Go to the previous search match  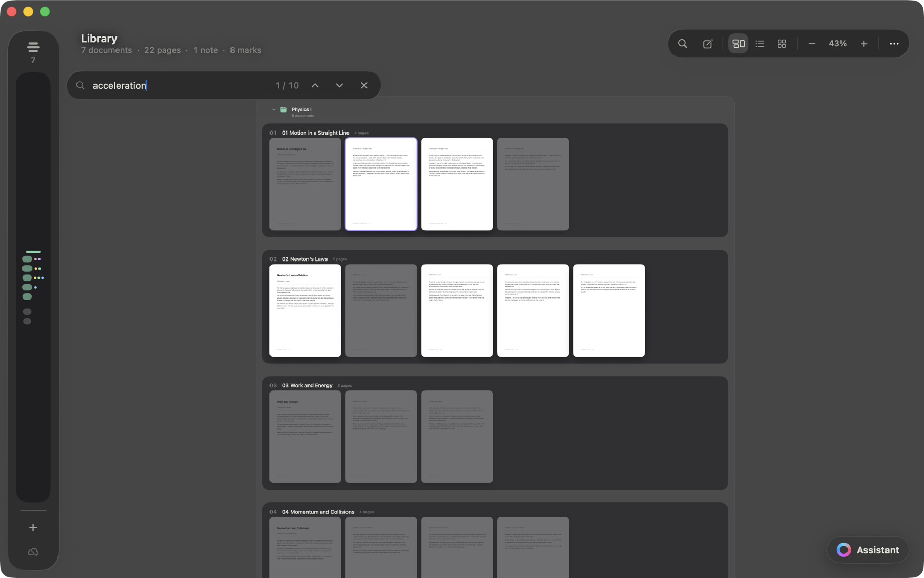click(x=315, y=85)
